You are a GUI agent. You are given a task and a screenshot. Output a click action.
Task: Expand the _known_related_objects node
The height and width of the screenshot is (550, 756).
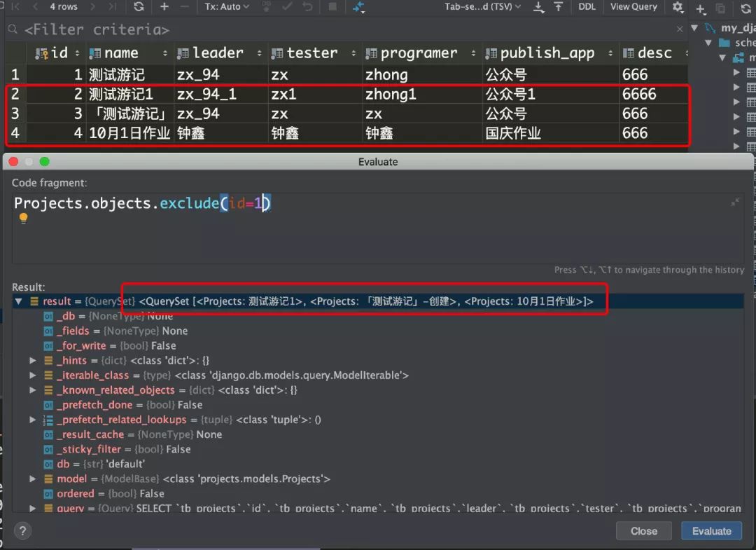click(33, 390)
